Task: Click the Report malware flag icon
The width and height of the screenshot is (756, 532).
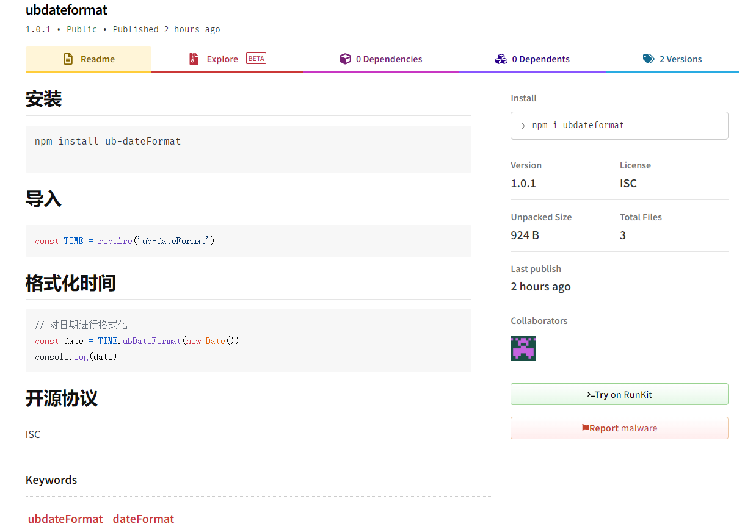Action: click(585, 428)
